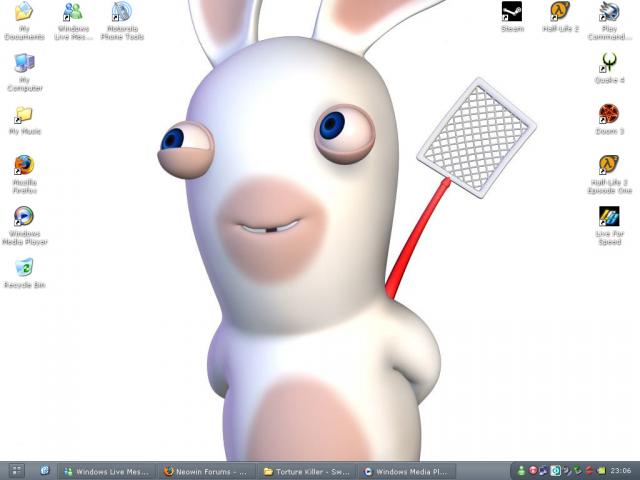Click the yellow-green tray icon near clock
Viewport: 640px width, 480px height.
pyautogui.click(x=601, y=471)
